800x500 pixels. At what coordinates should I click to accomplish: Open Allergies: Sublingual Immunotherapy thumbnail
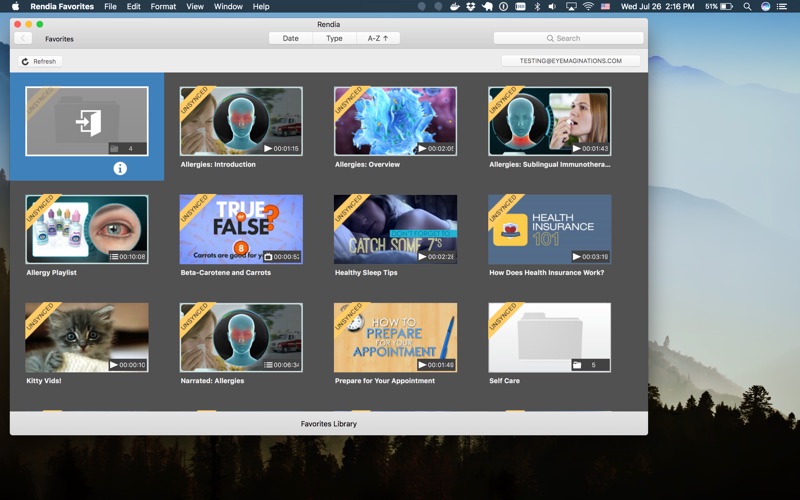(x=549, y=121)
